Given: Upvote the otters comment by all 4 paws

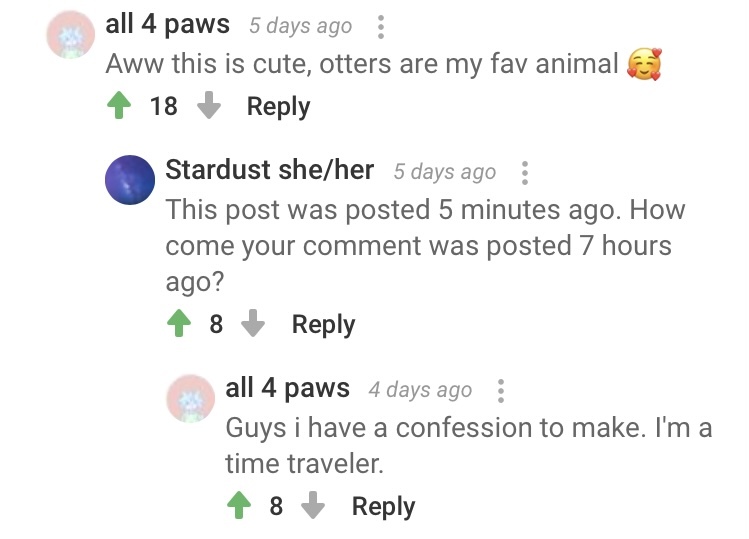Looking at the screenshot, I should tap(119, 106).
